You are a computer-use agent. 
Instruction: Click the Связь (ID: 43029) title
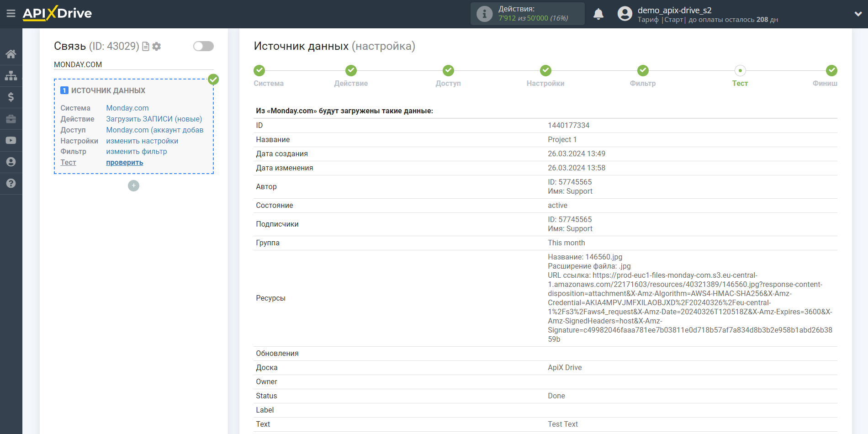click(96, 46)
